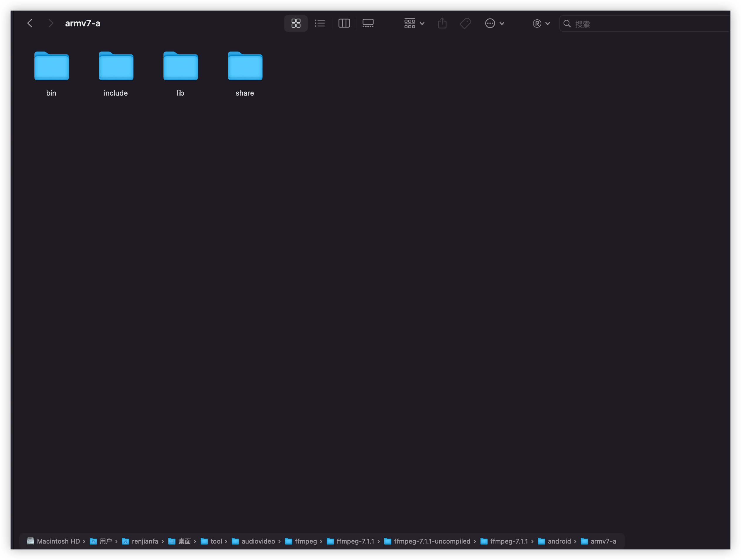This screenshot has height=560, width=741.
Task: Switch to list view
Action: tap(320, 23)
